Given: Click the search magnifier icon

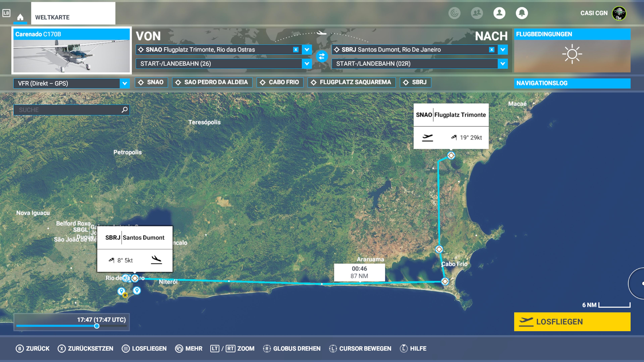Looking at the screenshot, I should pyautogui.click(x=124, y=110).
